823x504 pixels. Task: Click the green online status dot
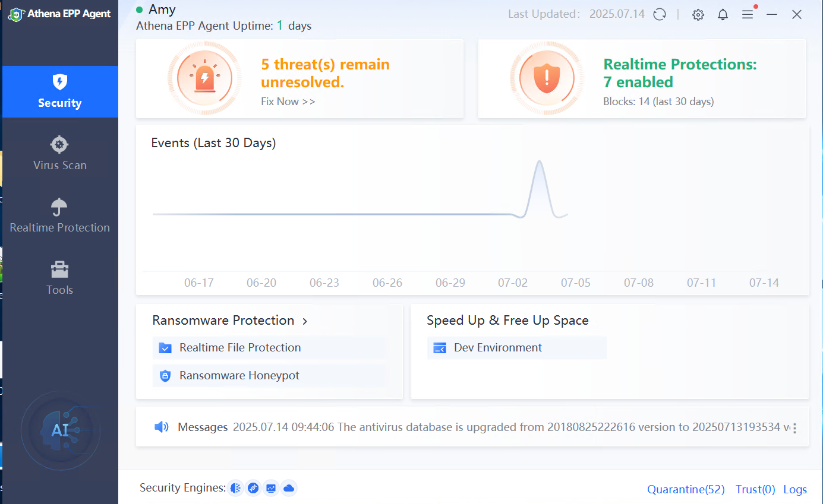[140, 9]
